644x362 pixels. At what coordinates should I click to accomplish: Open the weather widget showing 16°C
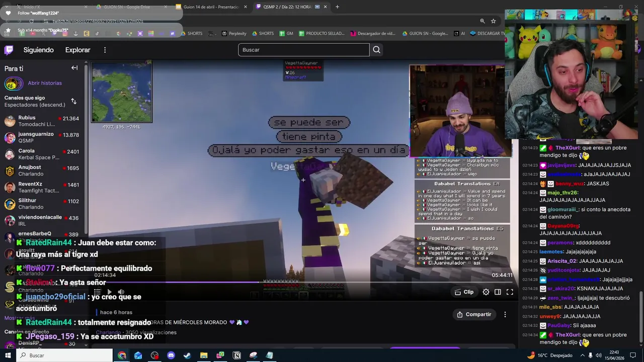coord(549,355)
